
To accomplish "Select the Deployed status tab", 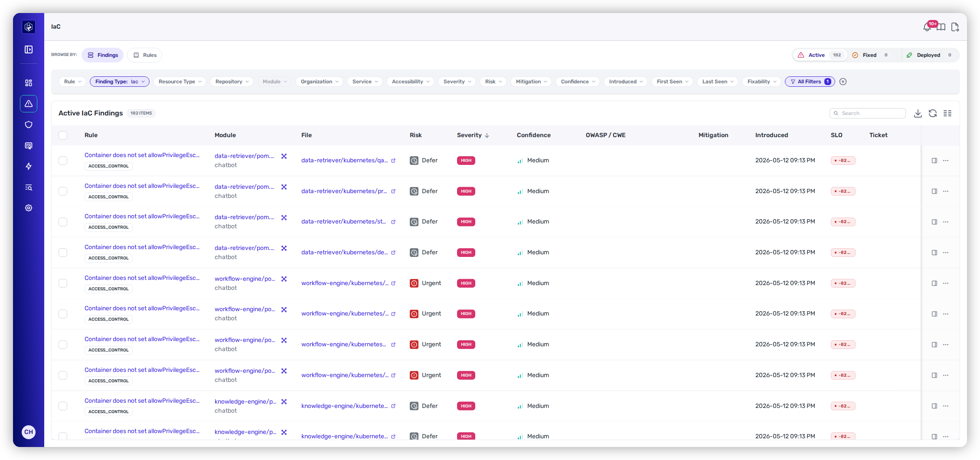I will [x=931, y=55].
